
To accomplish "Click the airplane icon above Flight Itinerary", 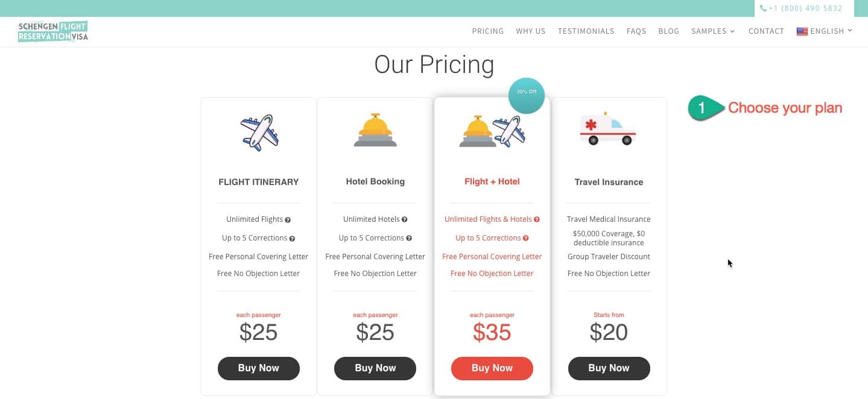I will 259,132.
